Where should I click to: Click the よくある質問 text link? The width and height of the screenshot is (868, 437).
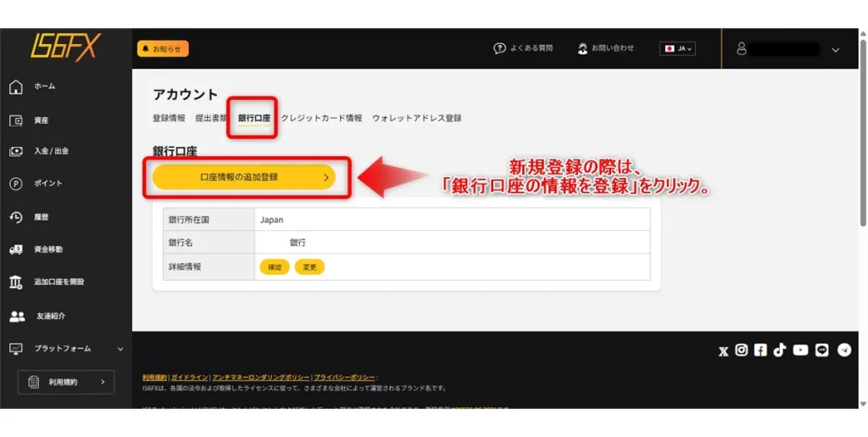531,48
